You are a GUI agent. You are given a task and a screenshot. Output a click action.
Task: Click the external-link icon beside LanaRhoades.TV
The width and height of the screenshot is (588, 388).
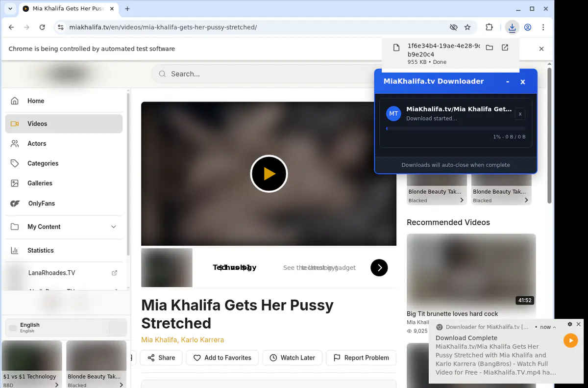tap(114, 273)
